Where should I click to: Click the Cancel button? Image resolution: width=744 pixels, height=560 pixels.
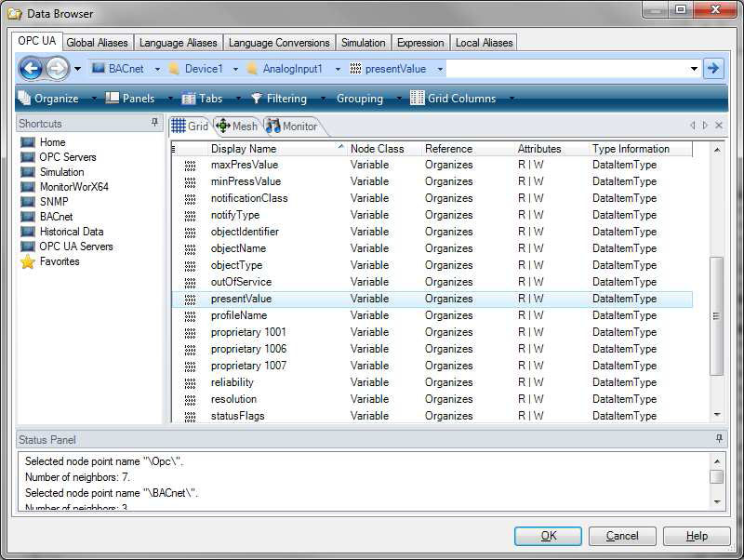pyautogui.click(x=622, y=536)
